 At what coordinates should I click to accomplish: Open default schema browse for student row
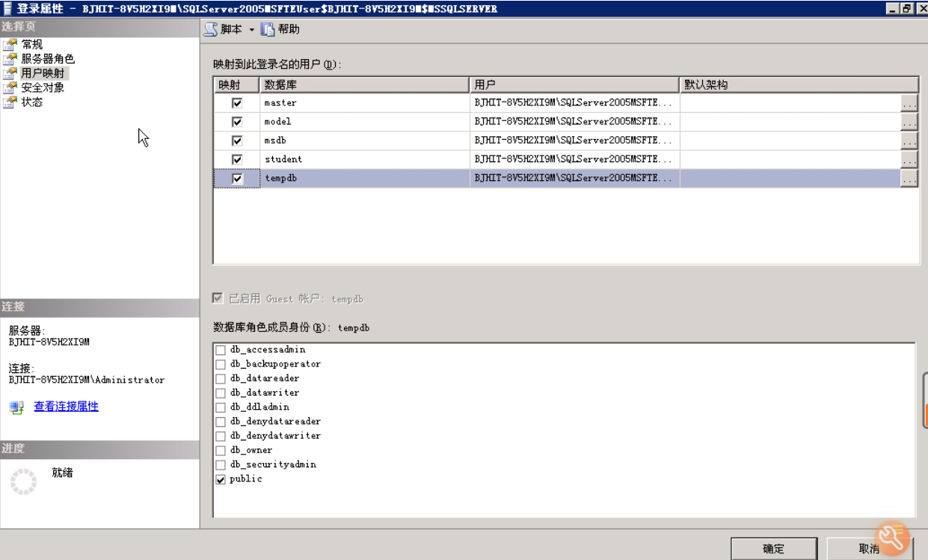(x=909, y=159)
